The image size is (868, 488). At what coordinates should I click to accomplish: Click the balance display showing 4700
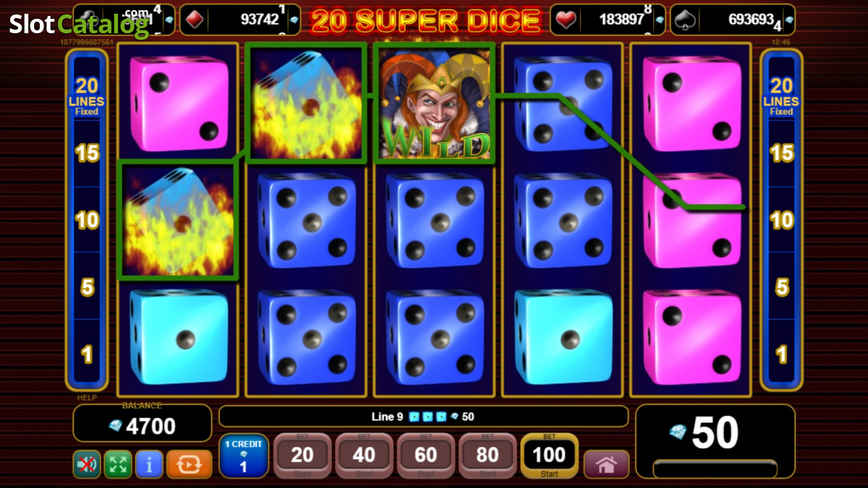(142, 423)
